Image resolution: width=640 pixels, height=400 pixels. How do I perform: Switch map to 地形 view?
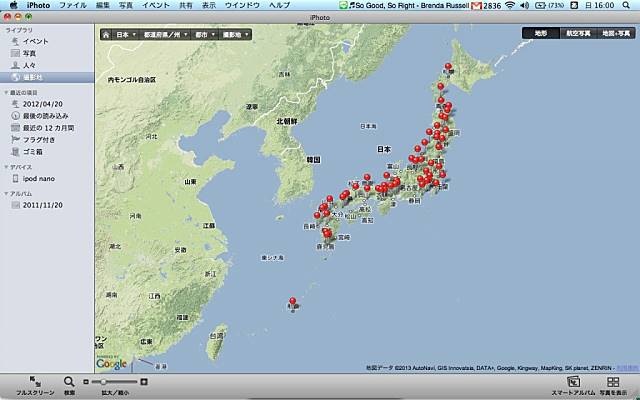tap(541, 33)
